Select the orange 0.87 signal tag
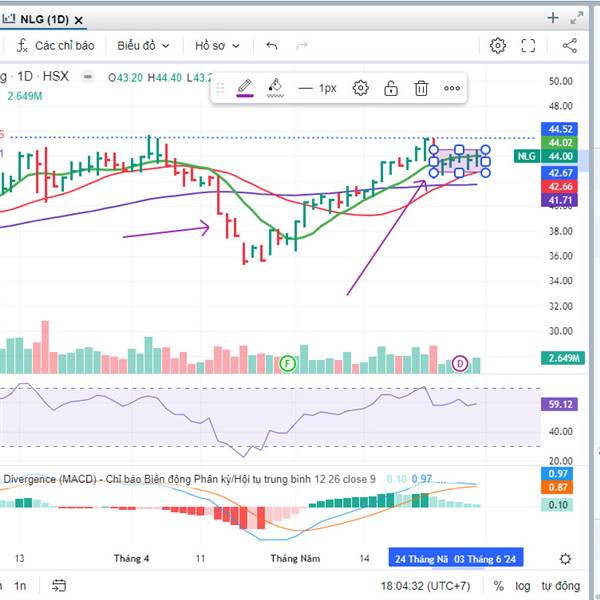600x600 pixels. (557, 487)
